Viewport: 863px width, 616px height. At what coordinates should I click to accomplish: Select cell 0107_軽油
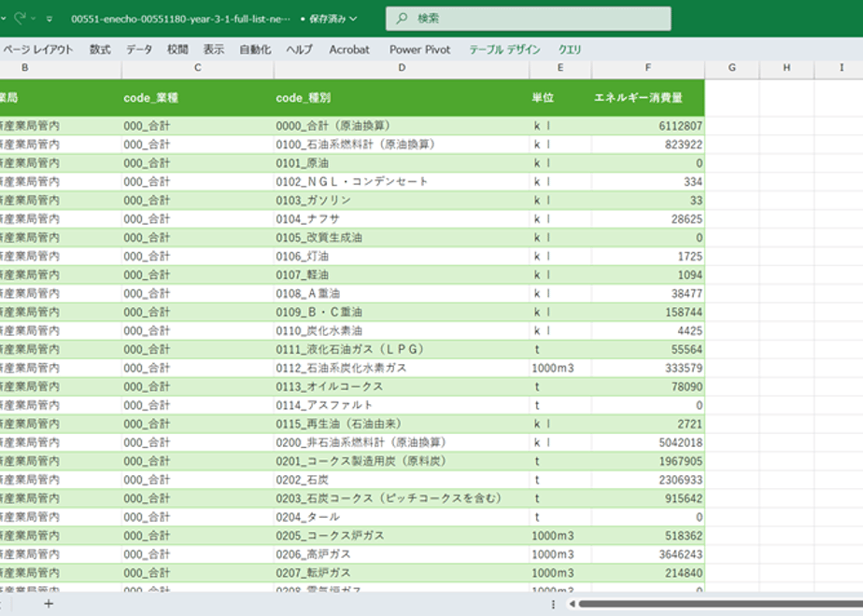pyautogui.click(x=402, y=275)
